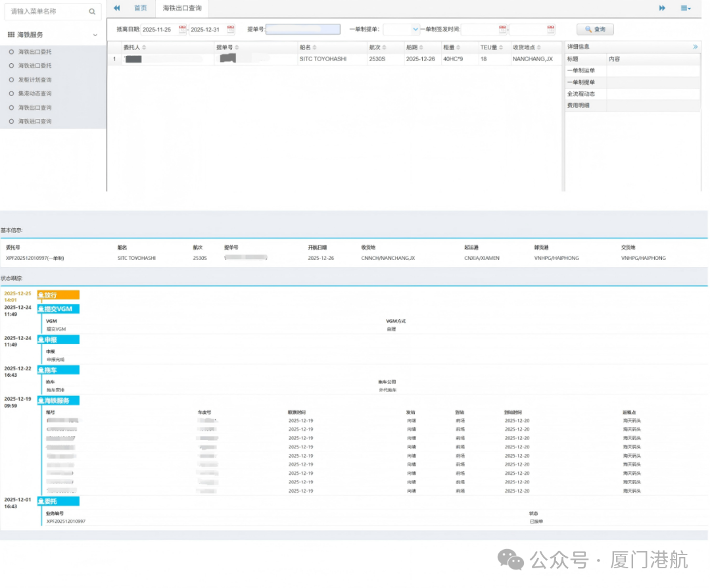This screenshot has width=710, height=588.
Task: Open calendar for 一单制签发时间 end date
Action: point(551,29)
